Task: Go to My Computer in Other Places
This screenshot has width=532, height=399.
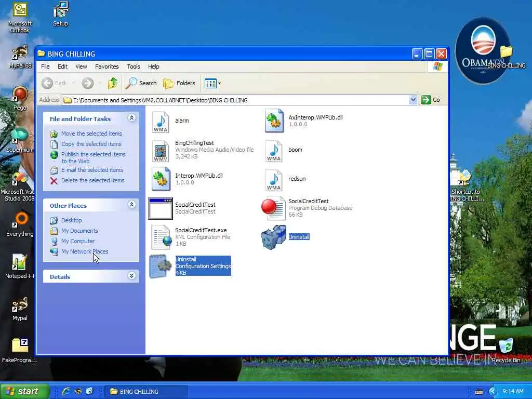Action: tap(78, 241)
